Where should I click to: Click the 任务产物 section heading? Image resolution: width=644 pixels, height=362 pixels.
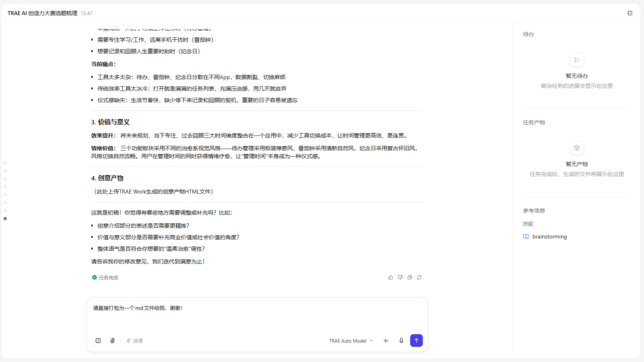click(x=534, y=122)
